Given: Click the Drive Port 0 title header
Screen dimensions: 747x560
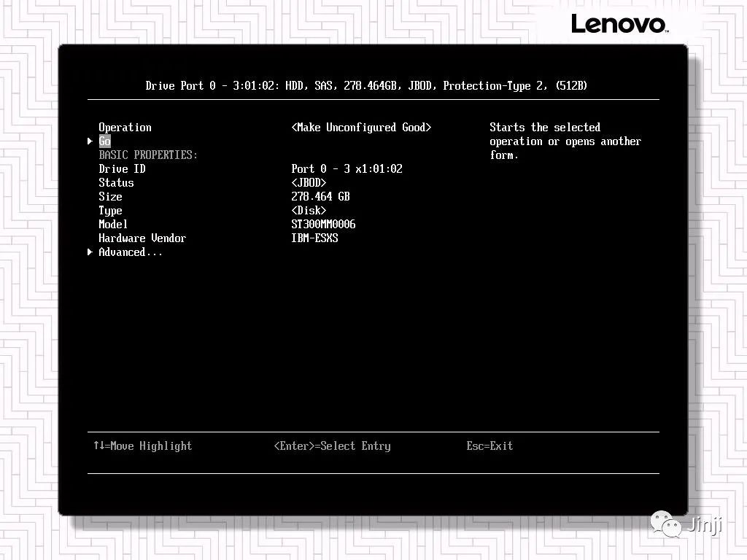Looking at the screenshot, I should [366, 86].
